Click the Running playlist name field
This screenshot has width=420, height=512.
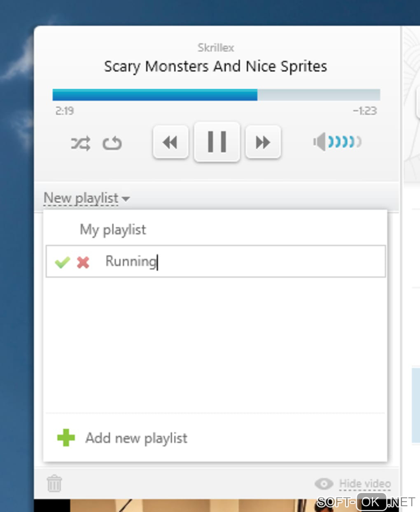[239, 261]
